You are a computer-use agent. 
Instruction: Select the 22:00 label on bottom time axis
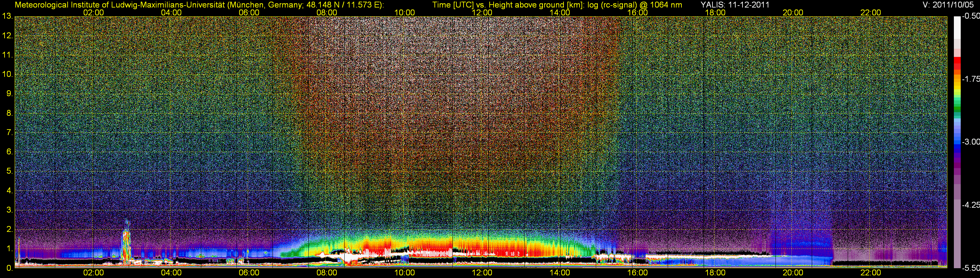coord(871,273)
